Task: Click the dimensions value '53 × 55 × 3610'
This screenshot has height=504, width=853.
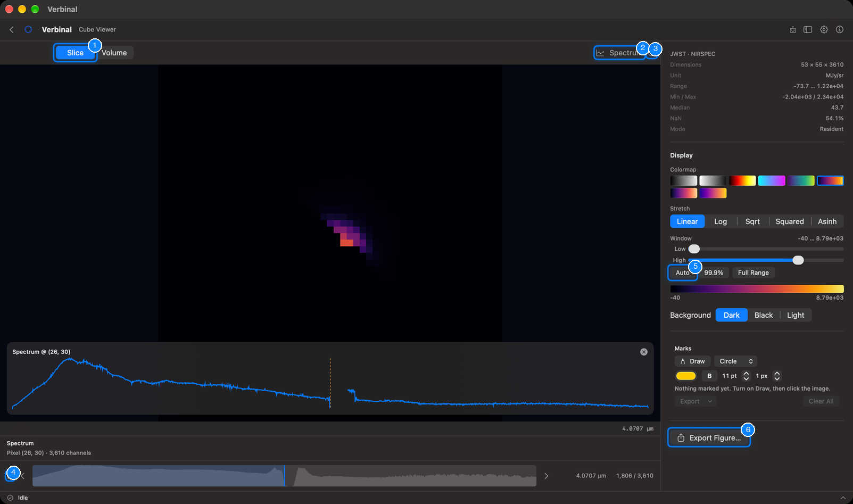Action: (x=822, y=64)
